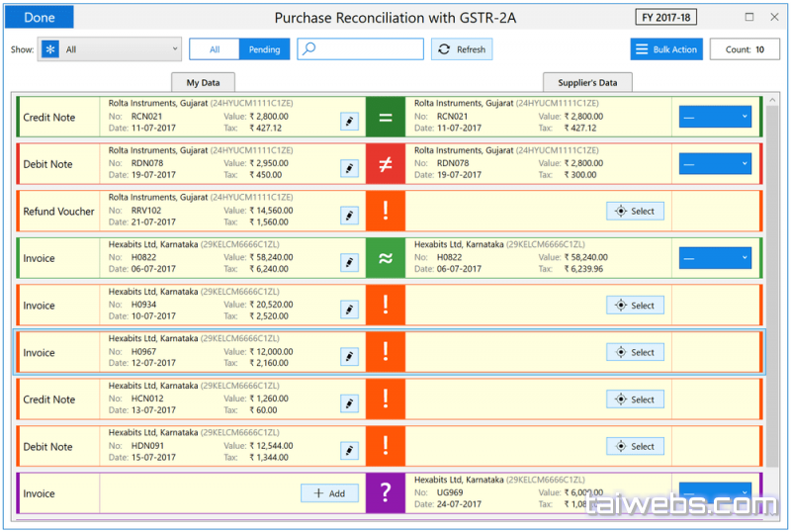Click purple question mark icon for UG969
Image resolution: width=791 pixels, height=532 pixels.
pyautogui.click(x=386, y=493)
